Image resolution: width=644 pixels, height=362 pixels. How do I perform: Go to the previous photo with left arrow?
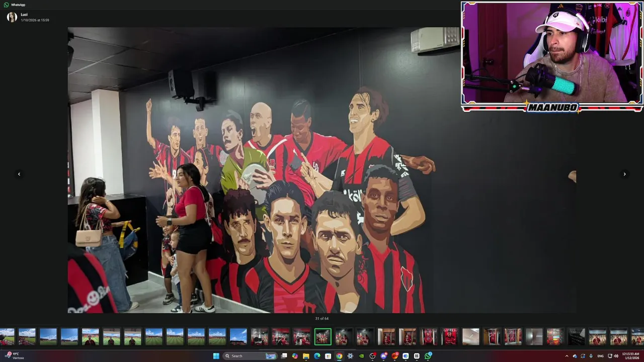point(19,174)
